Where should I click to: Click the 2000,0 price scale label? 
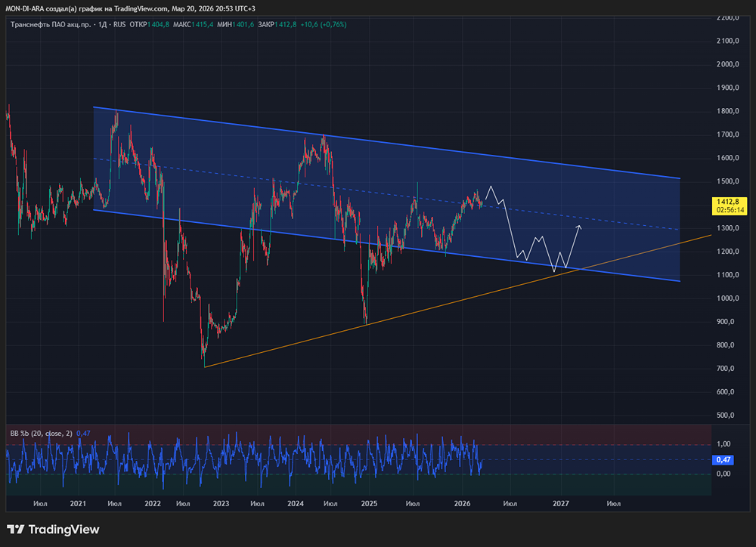[x=727, y=64]
